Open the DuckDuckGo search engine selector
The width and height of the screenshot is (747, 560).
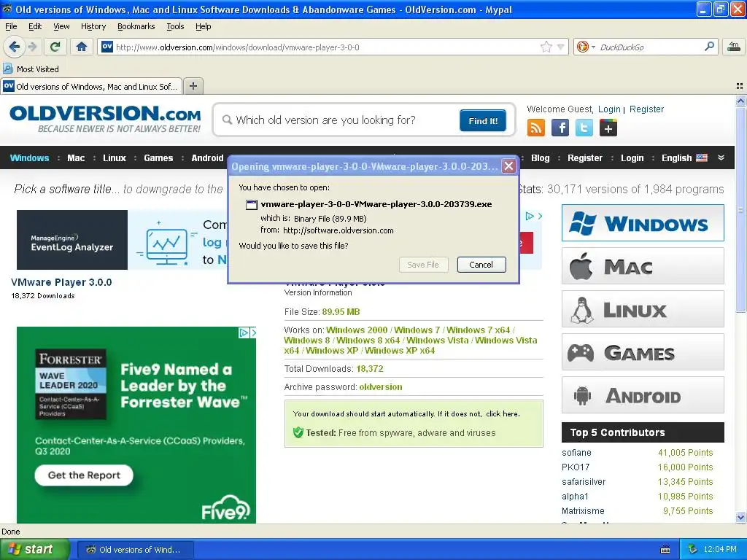pyautogui.click(x=586, y=47)
